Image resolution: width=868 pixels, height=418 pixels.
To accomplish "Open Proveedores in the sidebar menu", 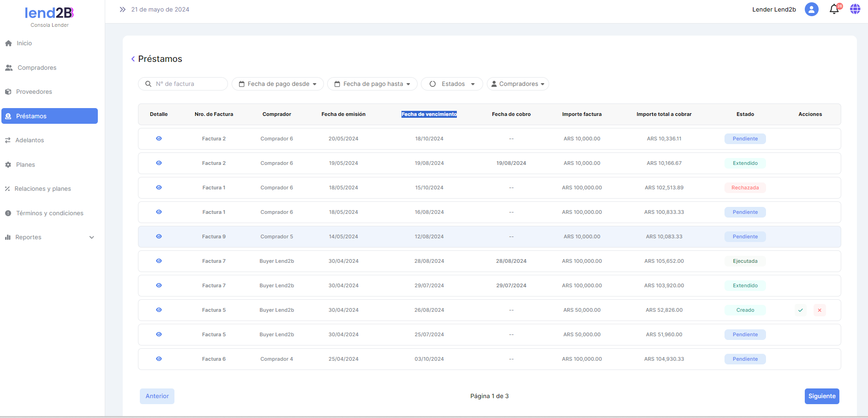I will coord(34,92).
